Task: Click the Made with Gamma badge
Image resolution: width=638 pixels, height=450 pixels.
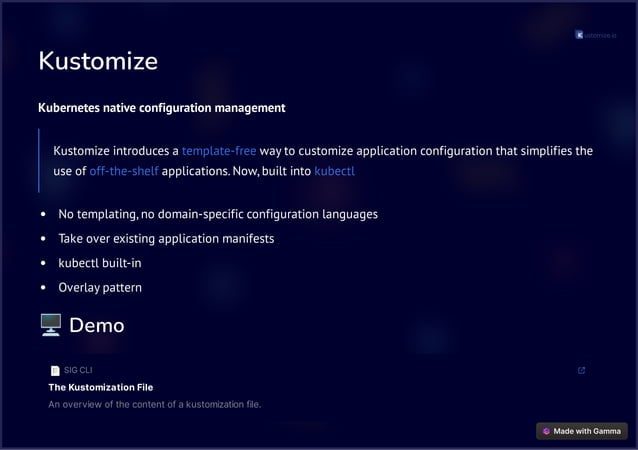Action: point(582,431)
